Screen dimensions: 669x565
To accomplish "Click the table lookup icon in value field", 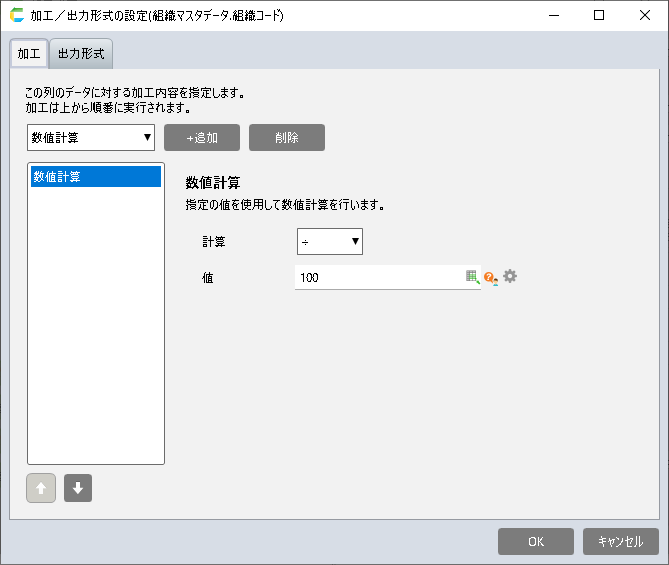I will click(x=472, y=277).
